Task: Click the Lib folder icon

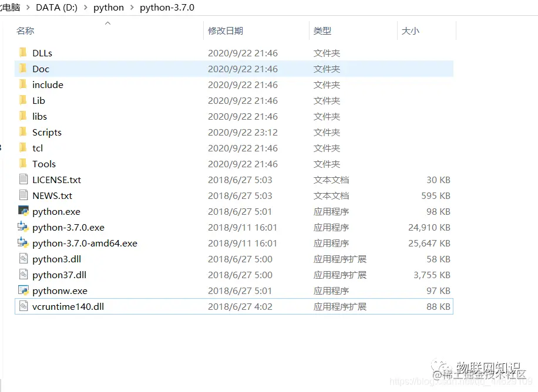Action: (23, 100)
